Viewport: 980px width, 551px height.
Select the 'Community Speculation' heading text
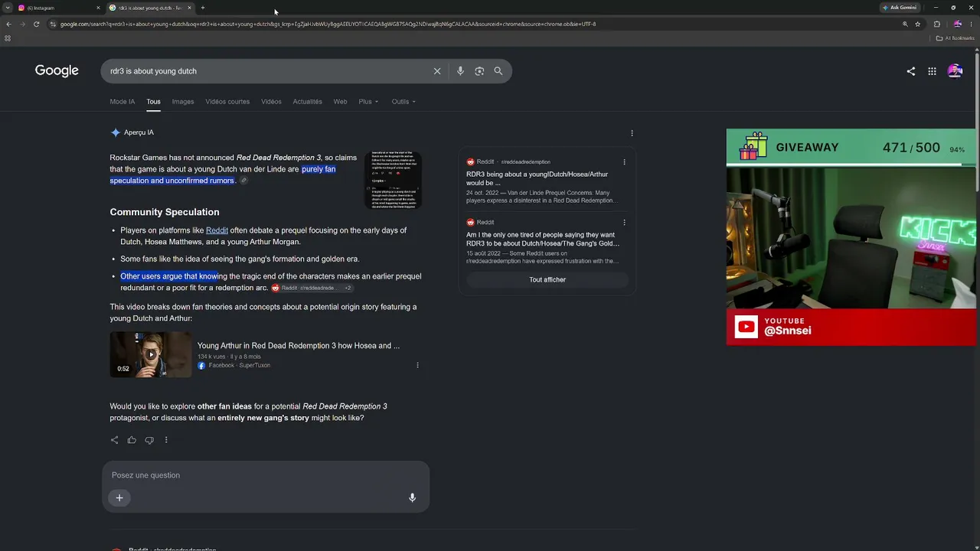165,212
